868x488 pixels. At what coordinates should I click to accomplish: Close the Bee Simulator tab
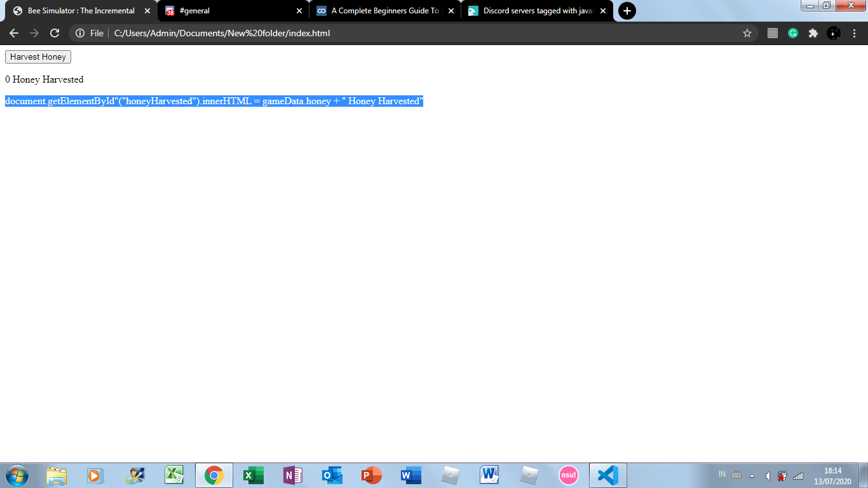pos(147,11)
